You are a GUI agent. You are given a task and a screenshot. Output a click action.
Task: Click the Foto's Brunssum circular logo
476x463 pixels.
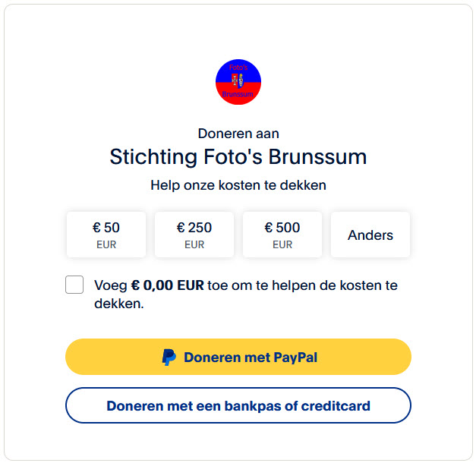pyautogui.click(x=238, y=82)
